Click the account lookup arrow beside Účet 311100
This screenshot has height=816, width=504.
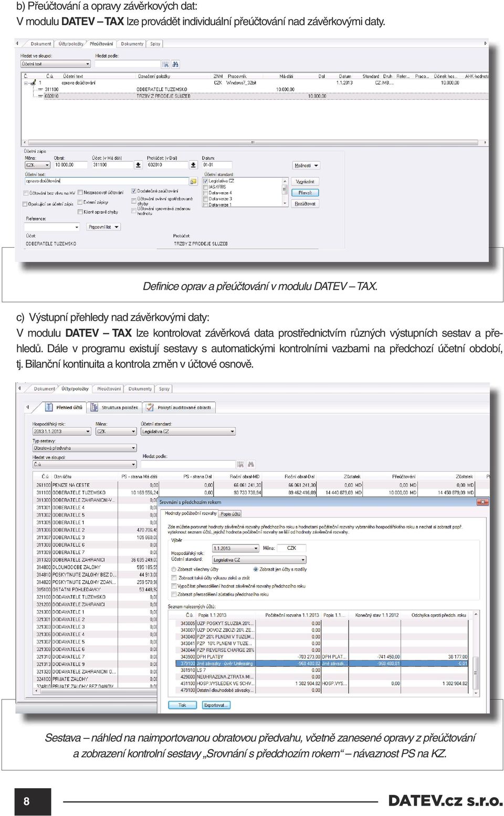pos(138,165)
